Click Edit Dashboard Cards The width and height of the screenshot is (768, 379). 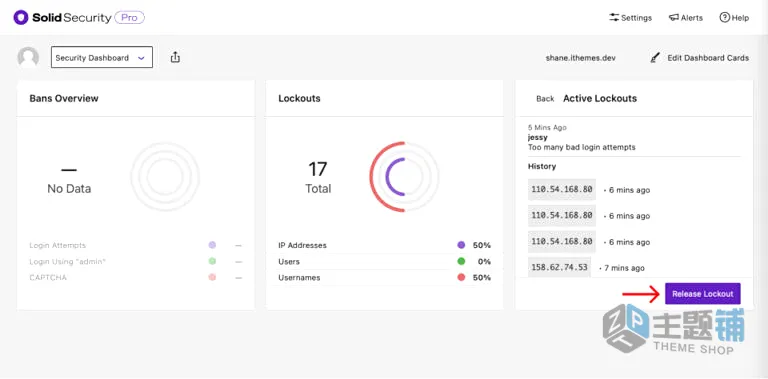click(699, 58)
